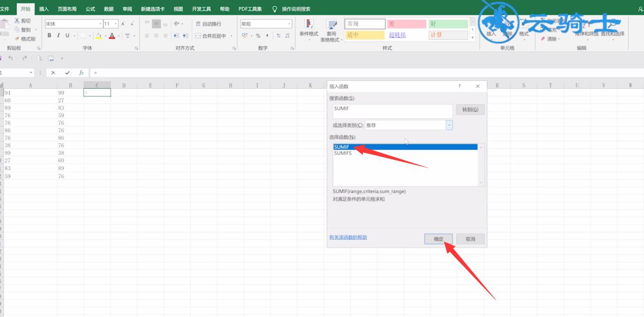Image resolution: width=644 pixels, height=317 pixels.
Task: Open the function category (推荐) dropdown
Action: pos(449,125)
